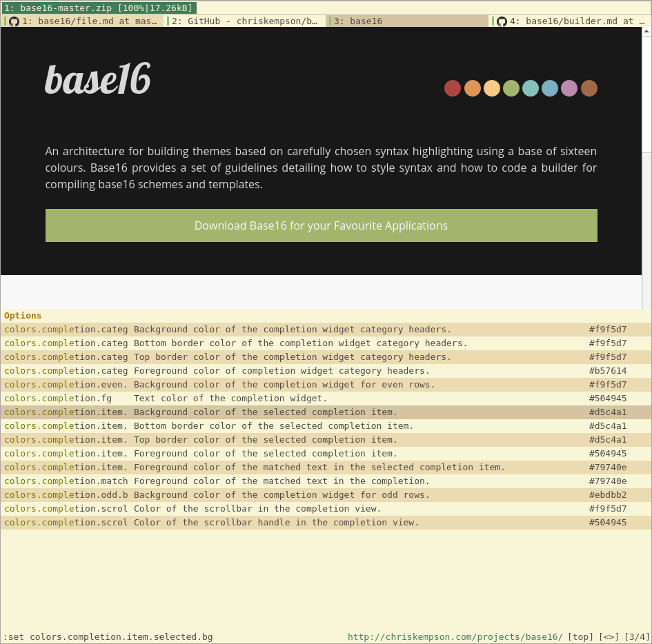Select the 'Background color of the completion widget for odd rows' row

pos(326,495)
